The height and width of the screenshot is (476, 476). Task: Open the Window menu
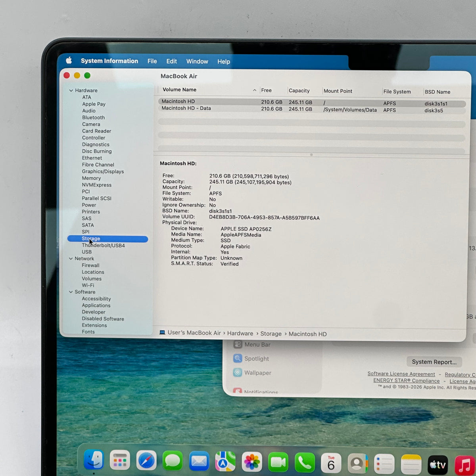197,61
